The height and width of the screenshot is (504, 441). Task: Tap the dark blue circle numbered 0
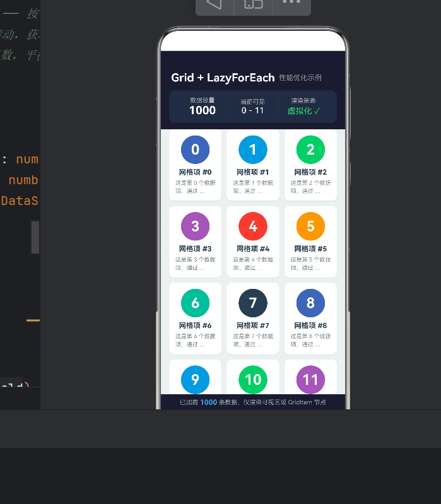[x=195, y=149]
